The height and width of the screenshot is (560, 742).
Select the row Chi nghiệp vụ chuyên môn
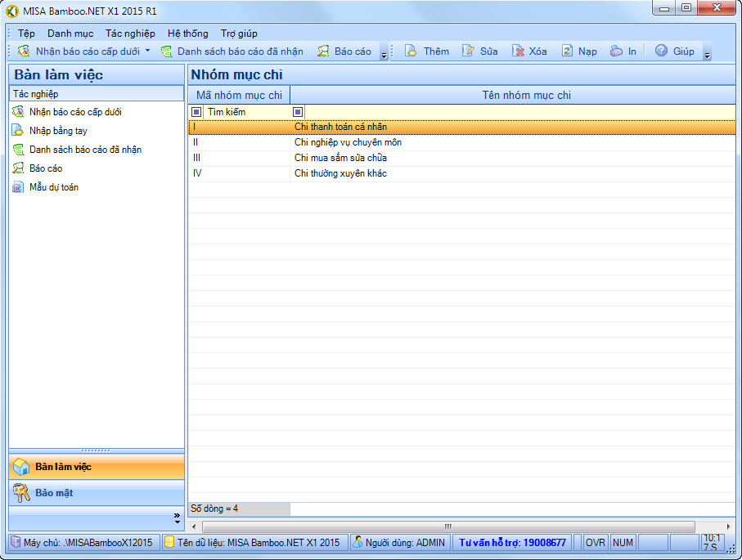click(x=462, y=142)
